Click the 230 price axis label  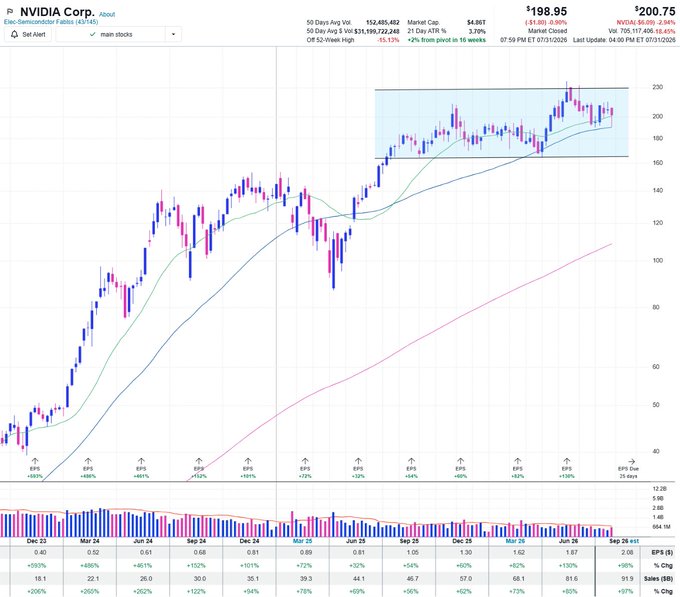[x=657, y=87]
